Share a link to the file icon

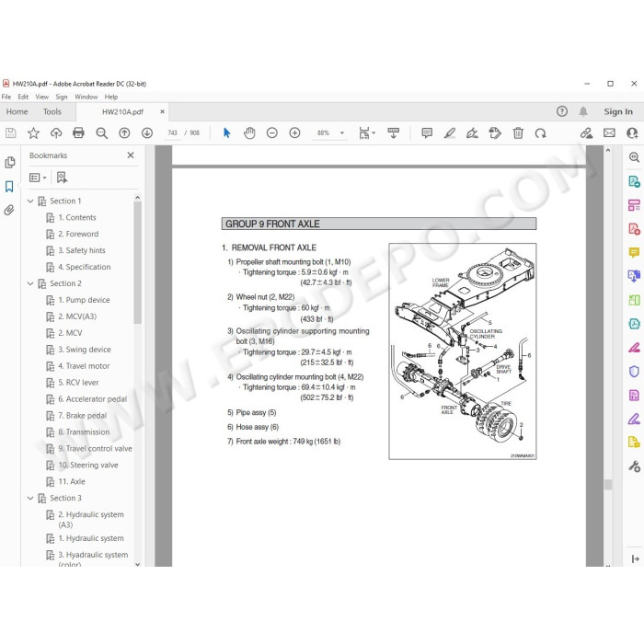tap(586, 133)
